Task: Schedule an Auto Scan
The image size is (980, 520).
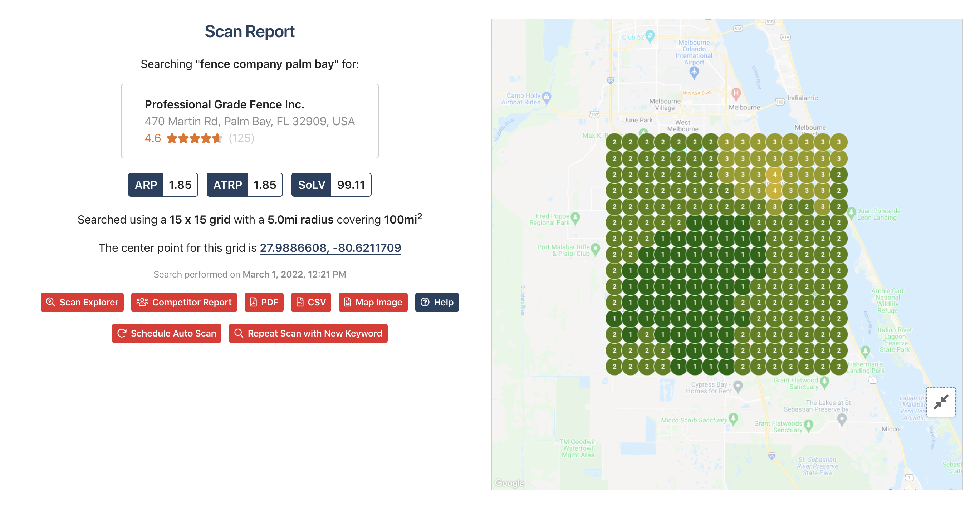Action: click(167, 333)
